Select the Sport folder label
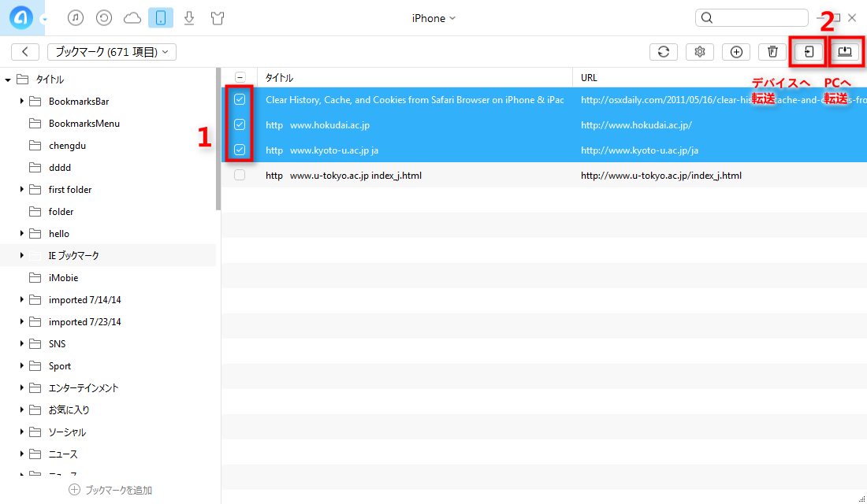 point(60,366)
